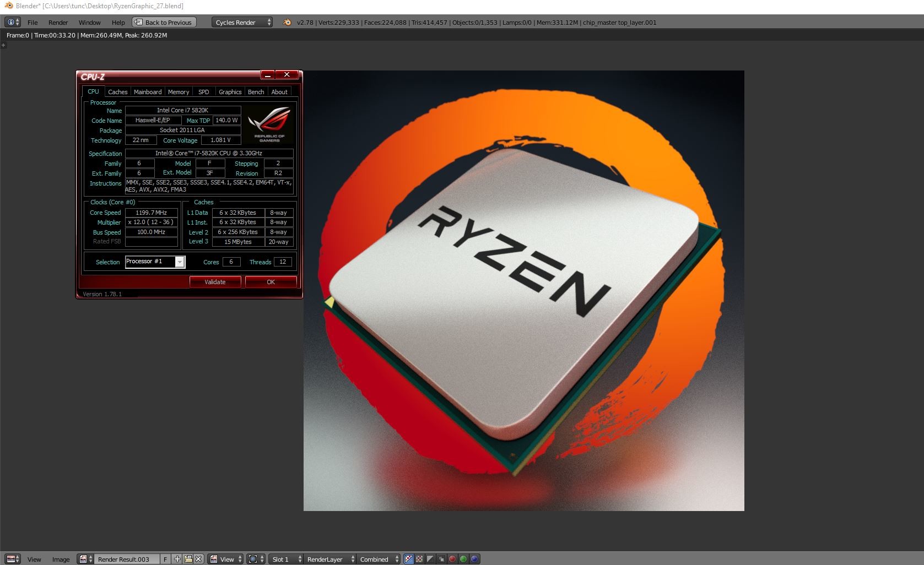Toggle fake user F button

(x=165, y=559)
